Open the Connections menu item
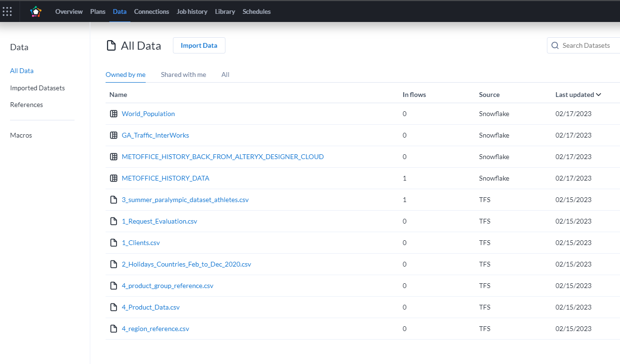Screen dimensions: 620x364 click(x=151, y=11)
